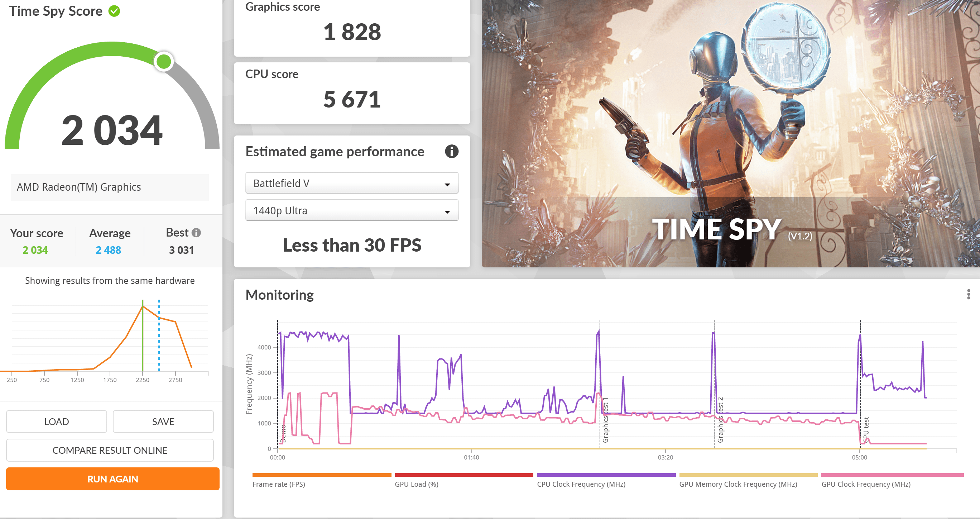Expand the 1440p Ultra resolution dropdown
This screenshot has height=519, width=980.
352,210
